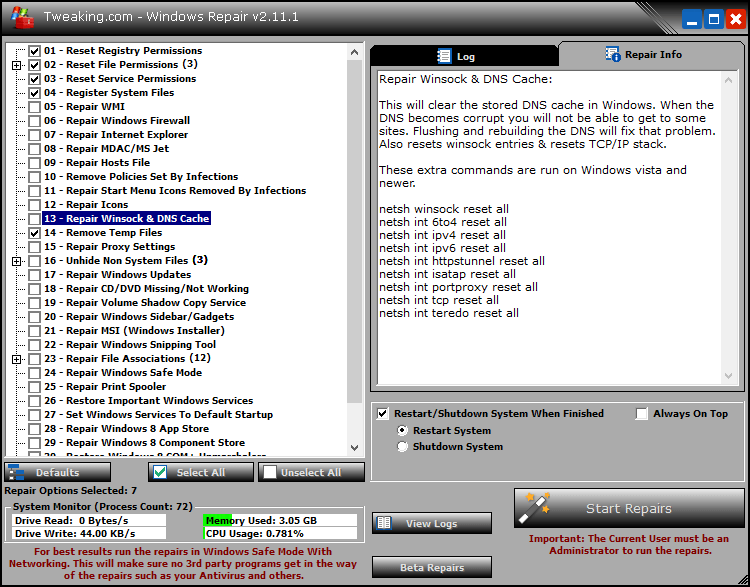
Task: Select 10 - Remove Policies Set By Infections
Action: 141,177
